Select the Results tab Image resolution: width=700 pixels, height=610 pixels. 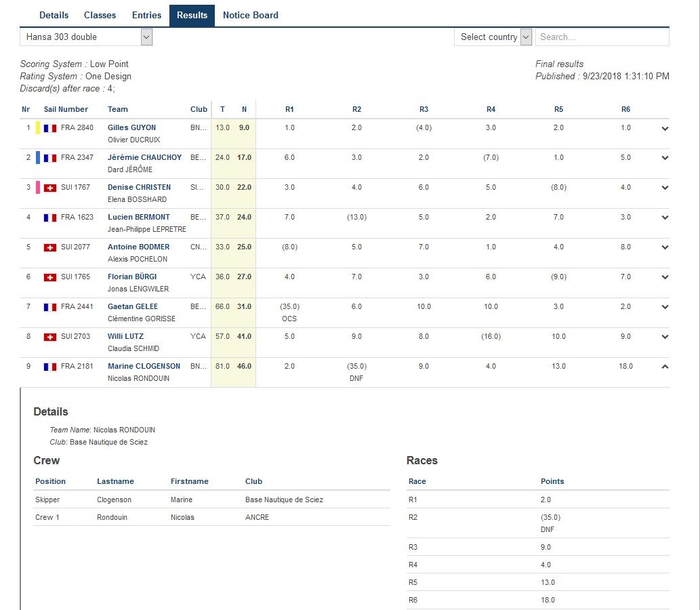[x=192, y=16]
